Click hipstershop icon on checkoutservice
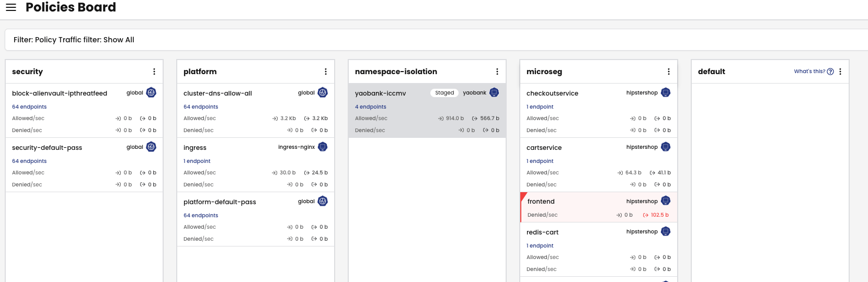Screen dimensions: 868x282 click(x=666, y=92)
